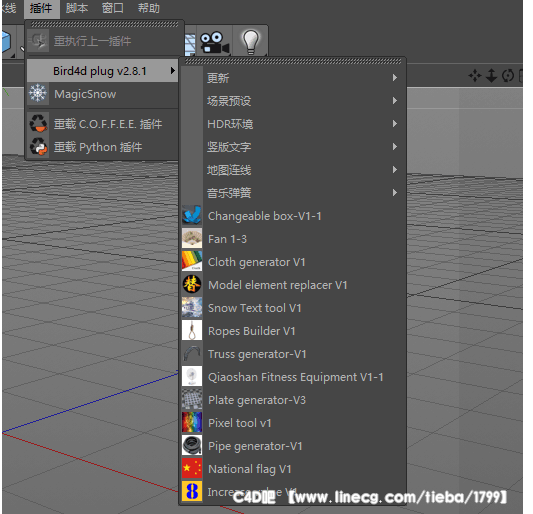This screenshot has width=533, height=514.
Task: Click the Pixel tool v1 icon
Action: [x=192, y=422]
